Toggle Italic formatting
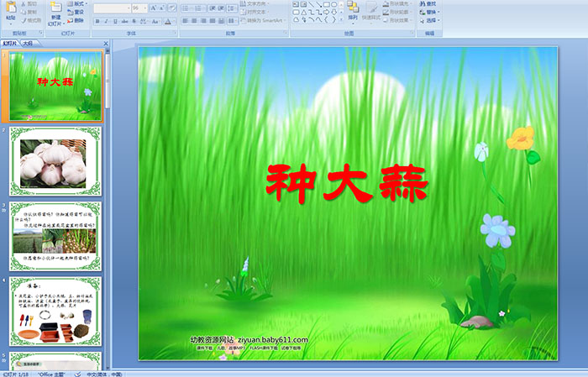 coord(106,21)
